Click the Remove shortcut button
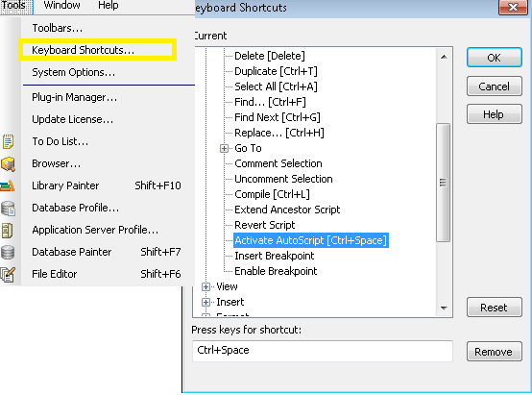The height and width of the screenshot is (395, 532). pyautogui.click(x=494, y=352)
